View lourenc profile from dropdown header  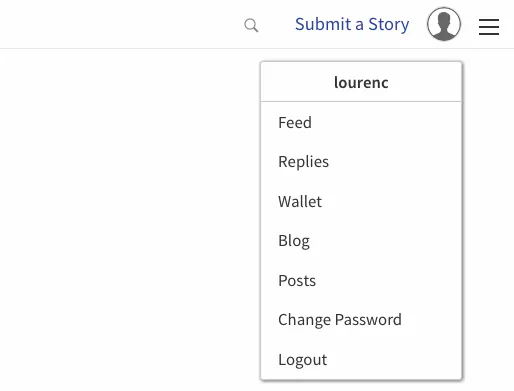pos(361,82)
